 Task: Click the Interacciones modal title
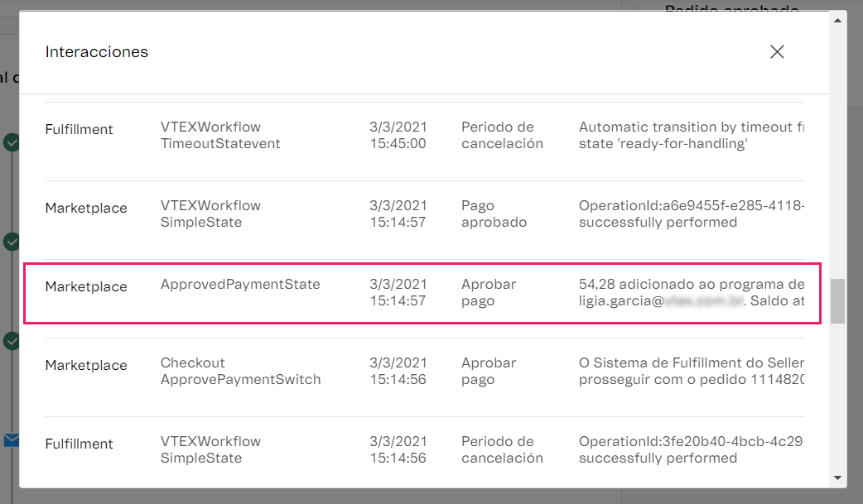pyautogui.click(x=96, y=51)
